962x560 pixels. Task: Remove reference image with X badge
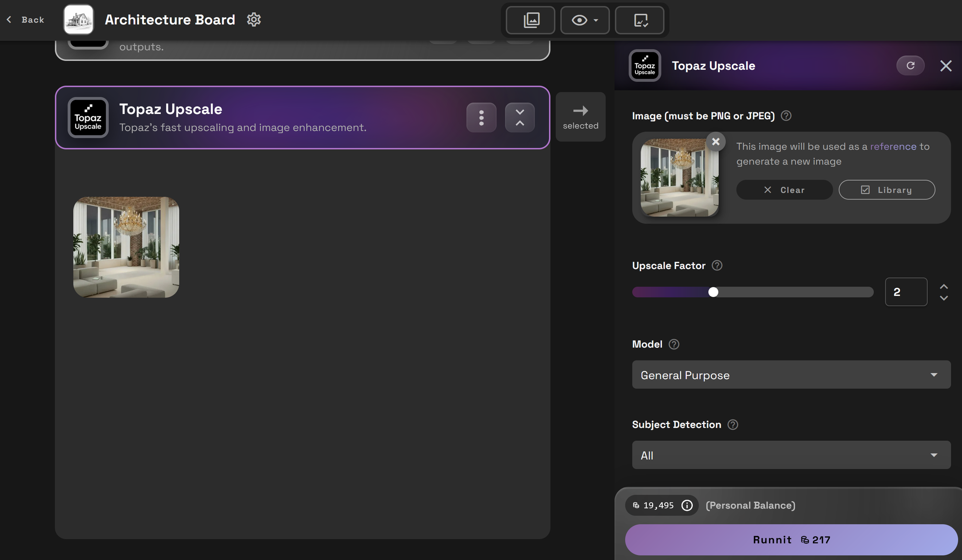point(716,141)
